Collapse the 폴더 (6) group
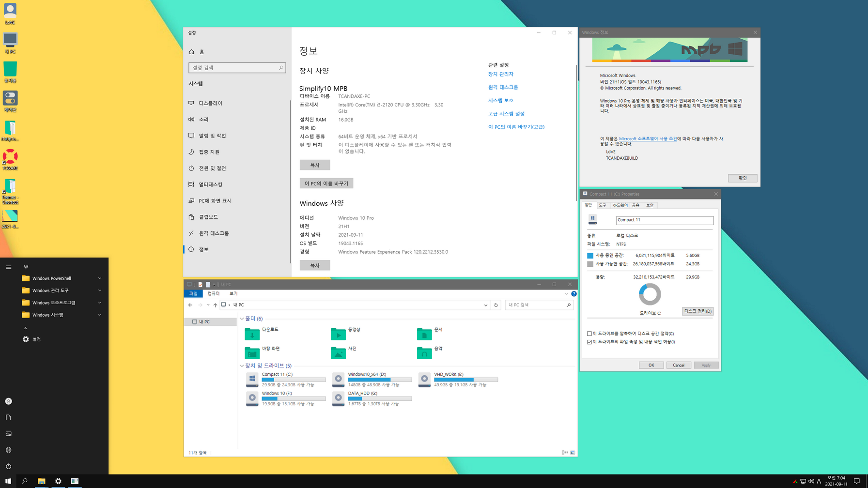Screen dimensions: 868x488 point(242,319)
